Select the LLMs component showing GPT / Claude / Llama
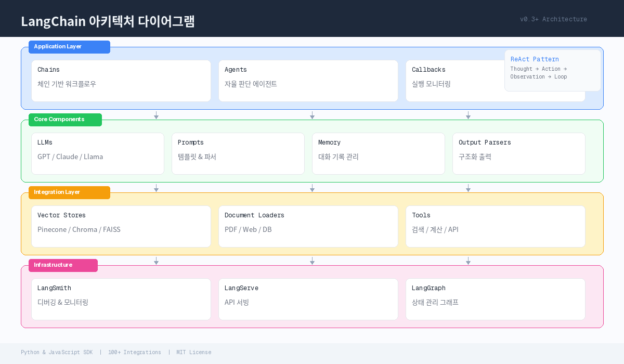The height and width of the screenshot is (364, 624). pyautogui.click(x=98, y=153)
